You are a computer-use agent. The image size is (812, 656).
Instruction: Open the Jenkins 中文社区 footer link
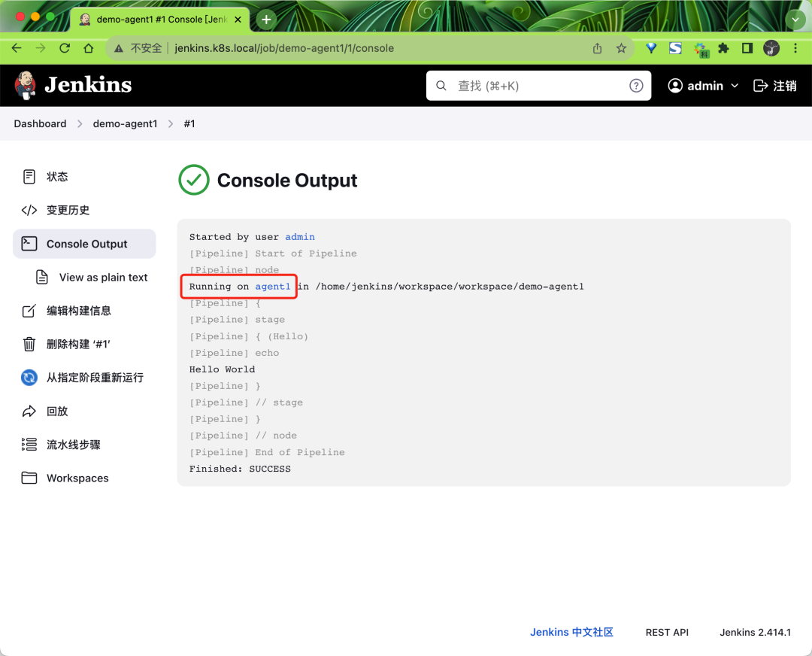[571, 632]
